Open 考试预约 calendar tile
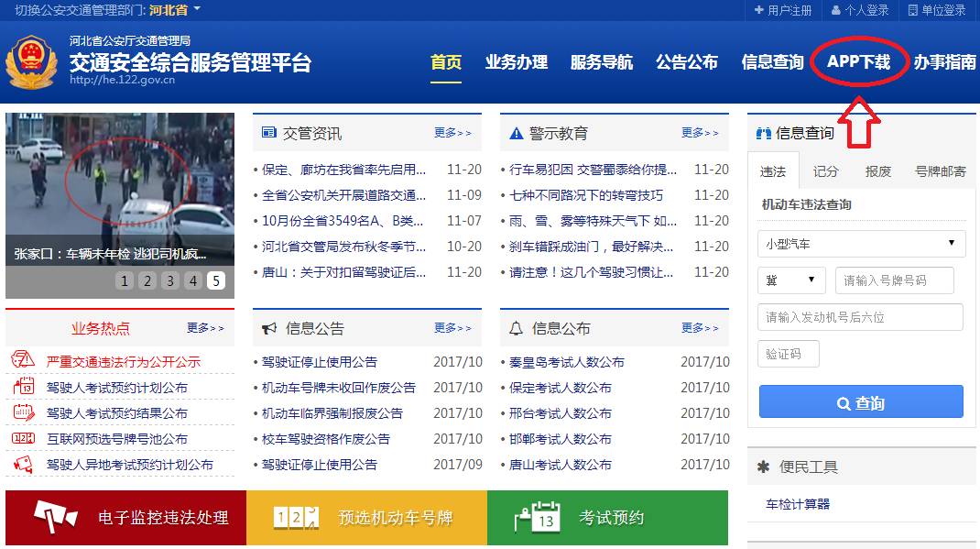Viewport: 980px width, 549px height. pyautogui.click(x=607, y=518)
